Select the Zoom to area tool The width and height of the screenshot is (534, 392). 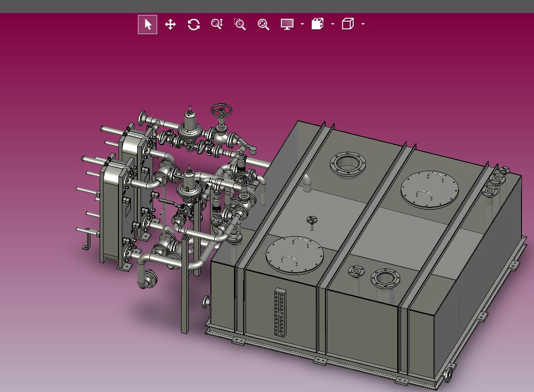pos(240,24)
